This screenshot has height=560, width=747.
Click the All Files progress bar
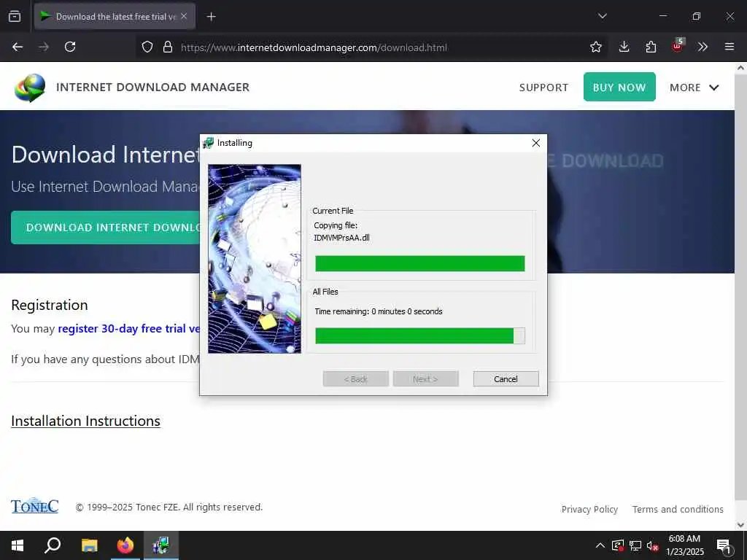tap(419, 335)
